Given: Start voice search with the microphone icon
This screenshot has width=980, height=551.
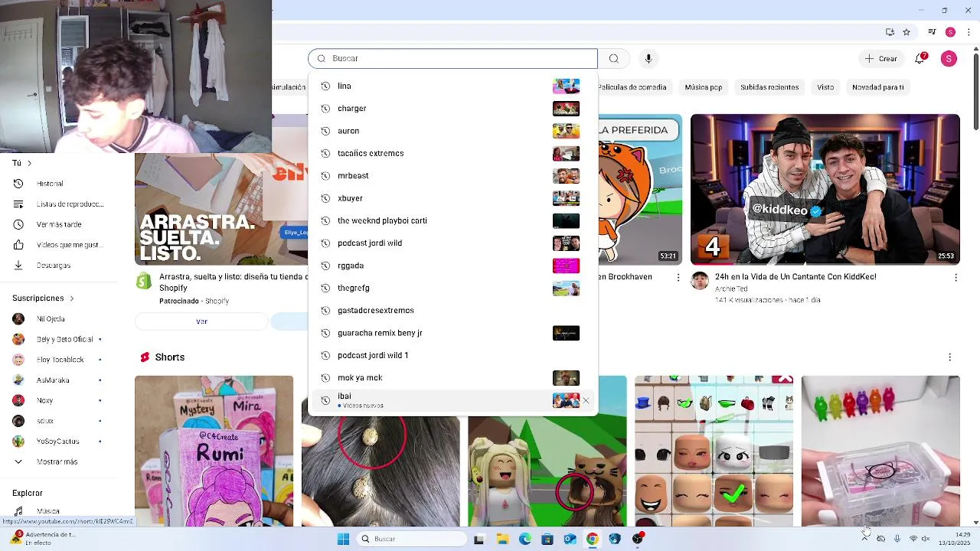Looking at the screenshot, I should click(648, 59).
